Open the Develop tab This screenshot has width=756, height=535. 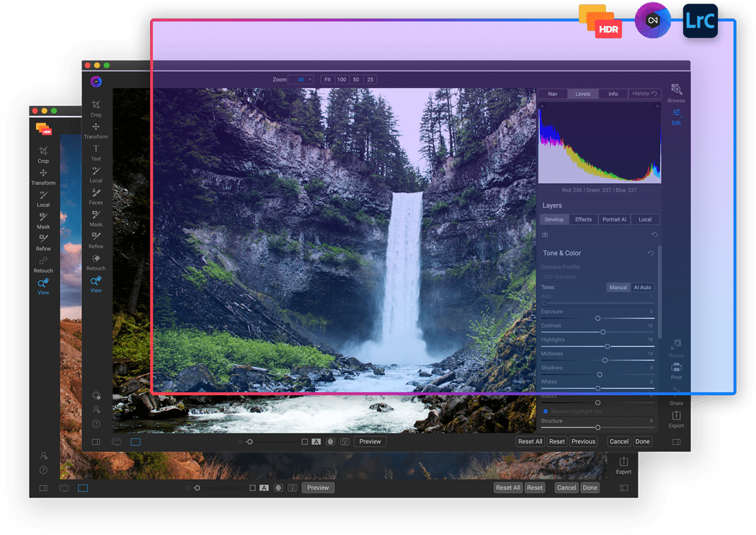coord(554,219)
